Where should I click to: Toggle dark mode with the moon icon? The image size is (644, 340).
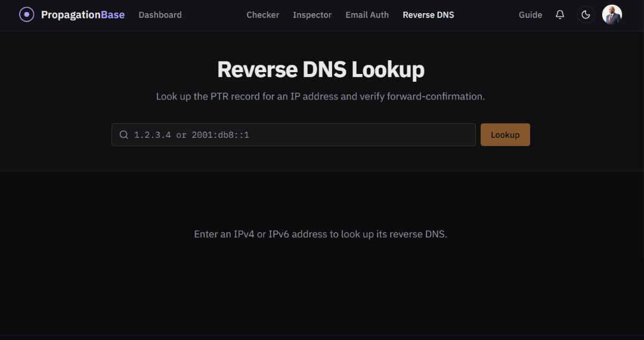coord(586,15)
